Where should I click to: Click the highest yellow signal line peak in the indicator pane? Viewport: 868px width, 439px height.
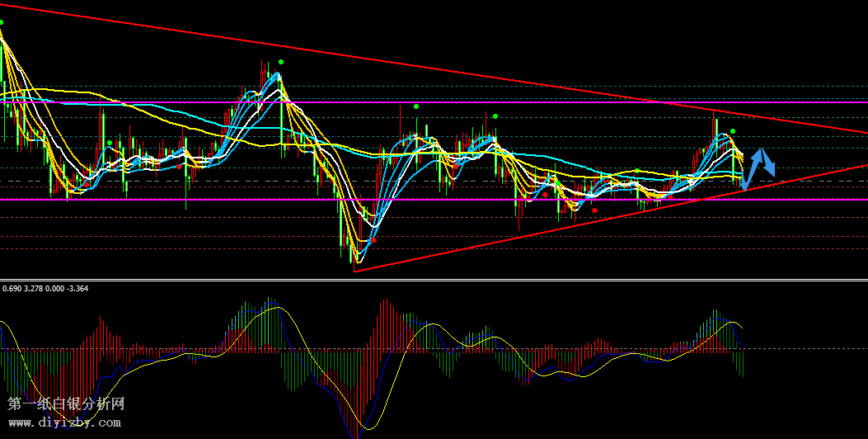coord(279,308)
